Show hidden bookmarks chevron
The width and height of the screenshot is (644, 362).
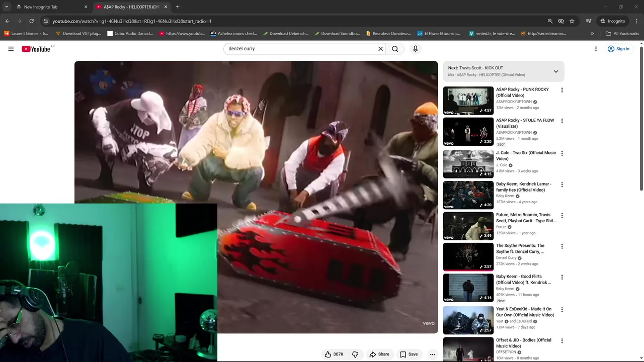592,34
